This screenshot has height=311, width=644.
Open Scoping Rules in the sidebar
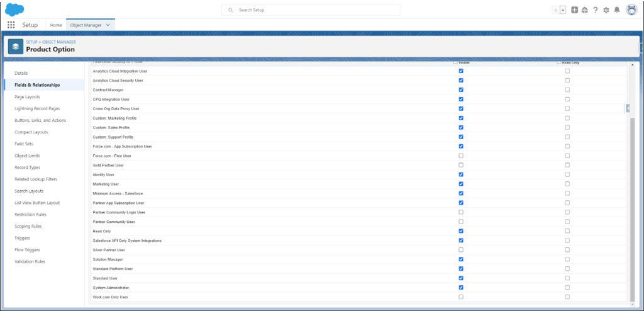28,226
